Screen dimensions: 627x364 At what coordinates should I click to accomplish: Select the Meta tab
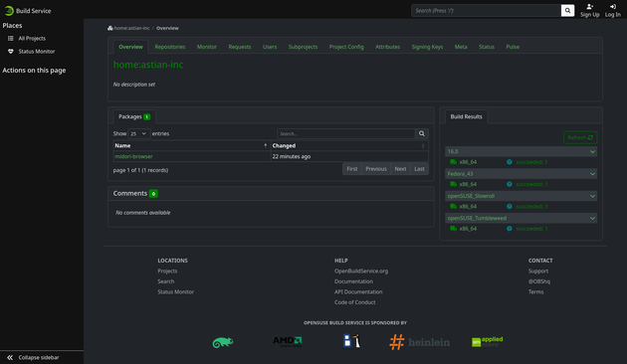point(461,47)
